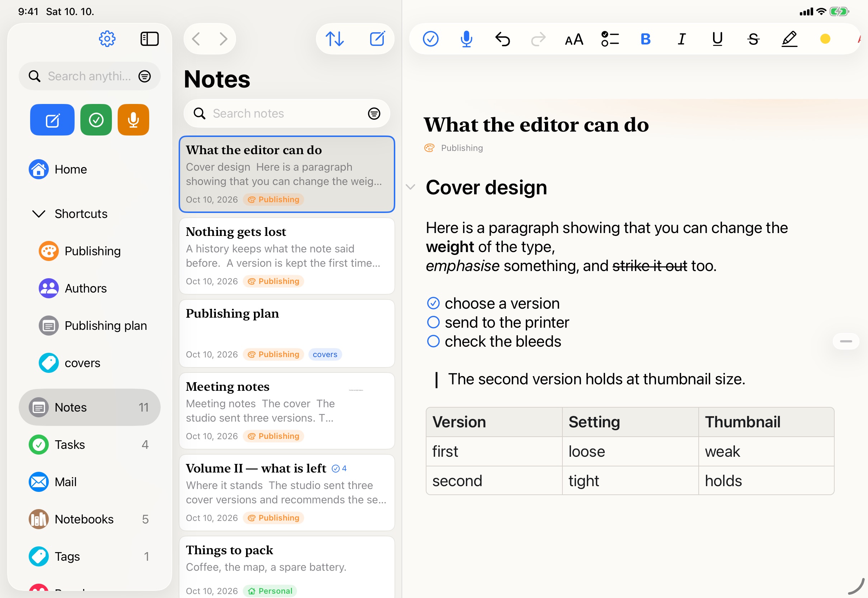Viewport: 868px width, 598px height.
Task: Redo the last edit
Action: pos(539,39)
